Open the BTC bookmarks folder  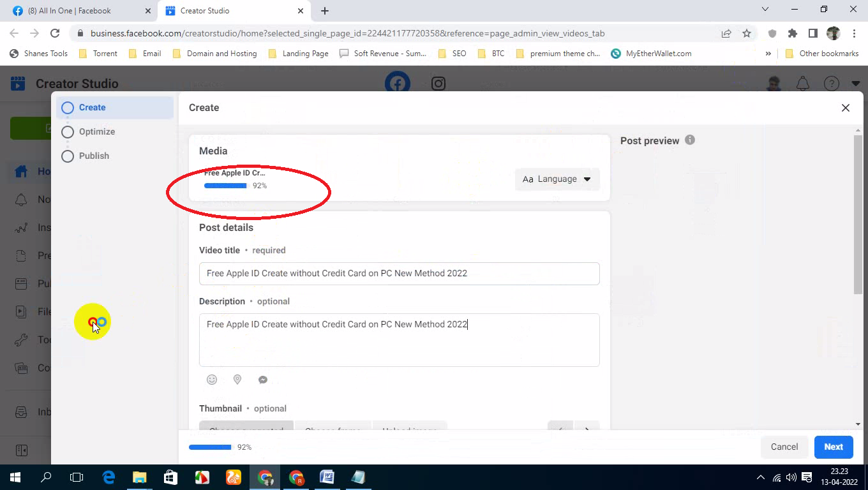tap(491, 54)
